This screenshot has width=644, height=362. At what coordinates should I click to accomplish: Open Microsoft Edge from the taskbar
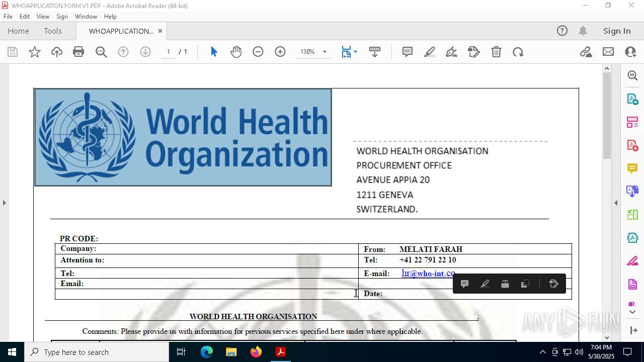[x=207, y=352]
